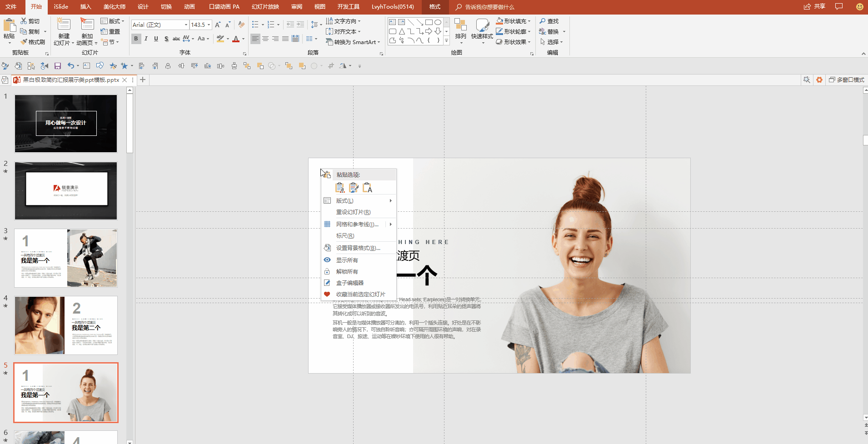Click the 新加动画页 icon
The width and height of the screenshot is (868, 444).
click(x=87, y=25)
